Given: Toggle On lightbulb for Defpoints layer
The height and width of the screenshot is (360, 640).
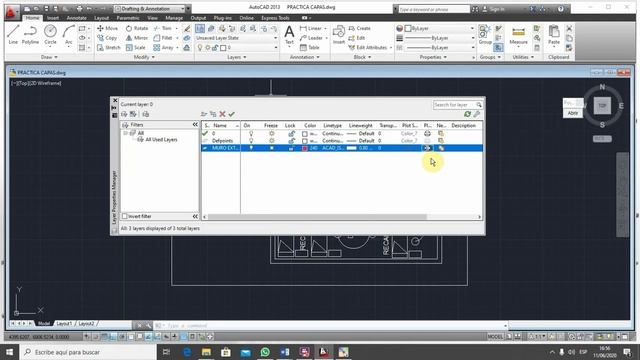Looking at the screenshot, I should [x=251, y=141].
